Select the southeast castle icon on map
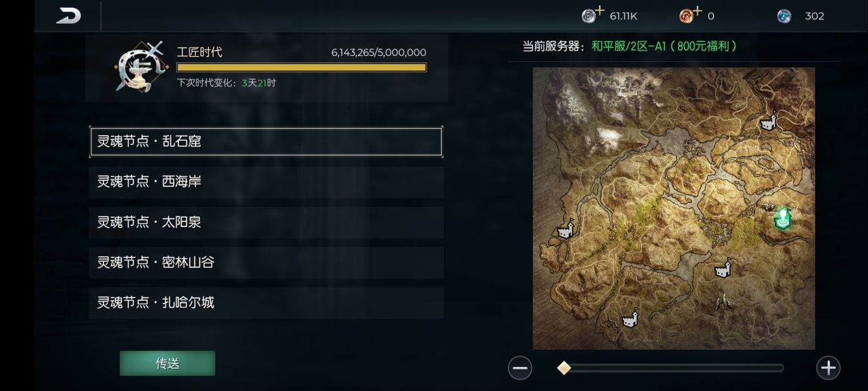Viewport: 868px width, 391px height. (x=723, y=269)
